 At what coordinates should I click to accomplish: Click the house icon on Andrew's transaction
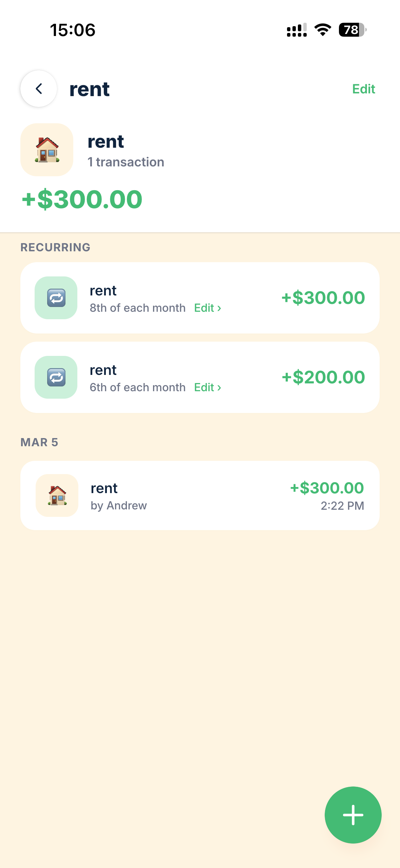57,495
